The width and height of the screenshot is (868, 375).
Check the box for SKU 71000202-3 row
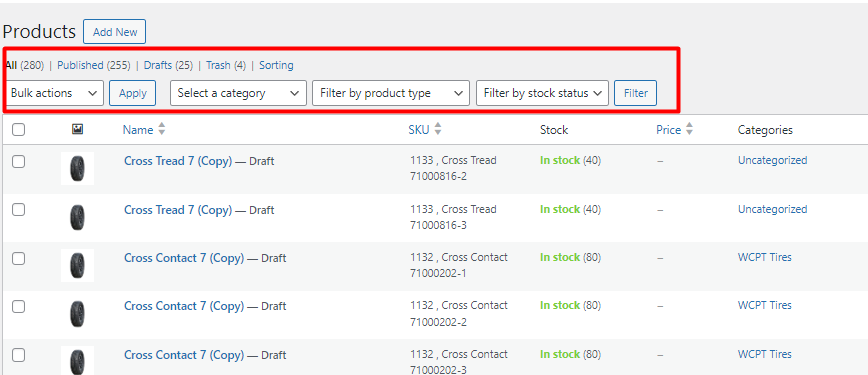[19, 355]
